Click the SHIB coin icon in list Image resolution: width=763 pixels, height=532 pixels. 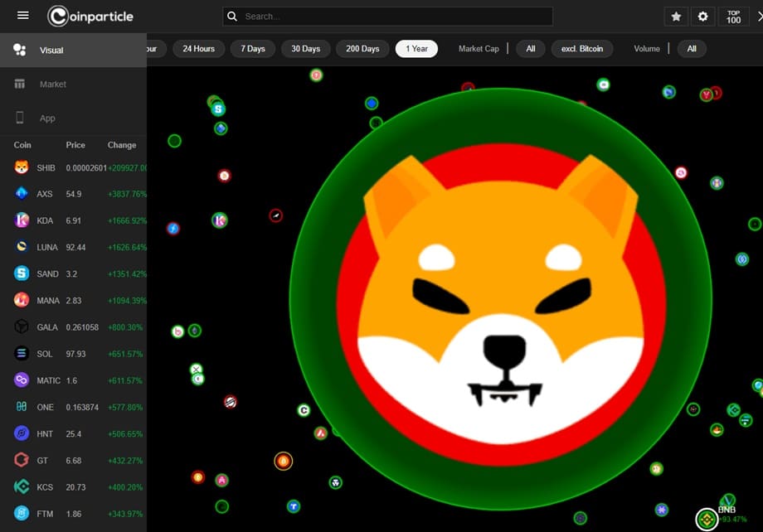[22, 167]
